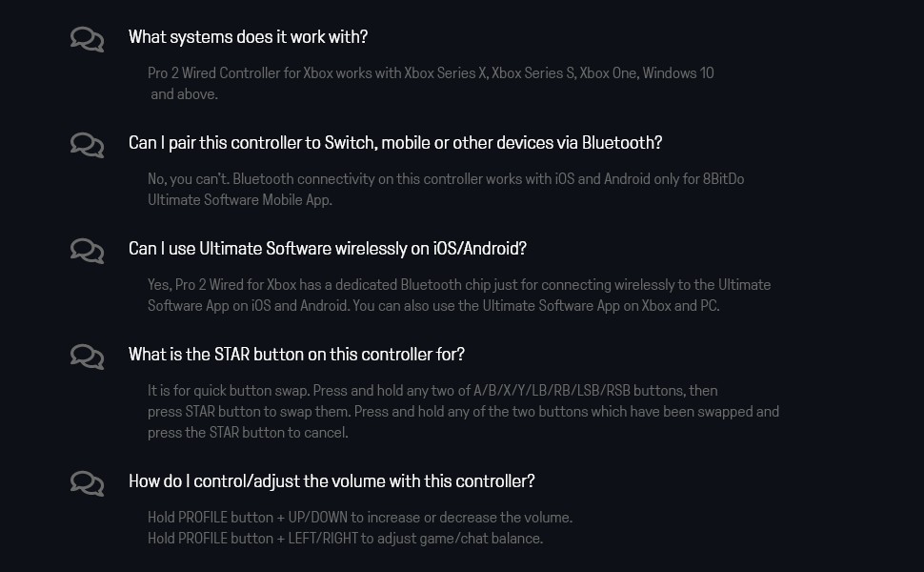
Task: Click the question about pairing to Switch via Bluetooth
Action: tap(394, 143)
